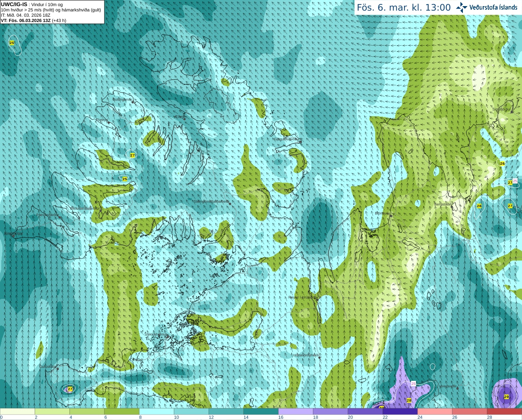The image size is (522, 420).
Task: Click the yellow 28 gust marker beside Bergstaðir
Action: (479, 206)
